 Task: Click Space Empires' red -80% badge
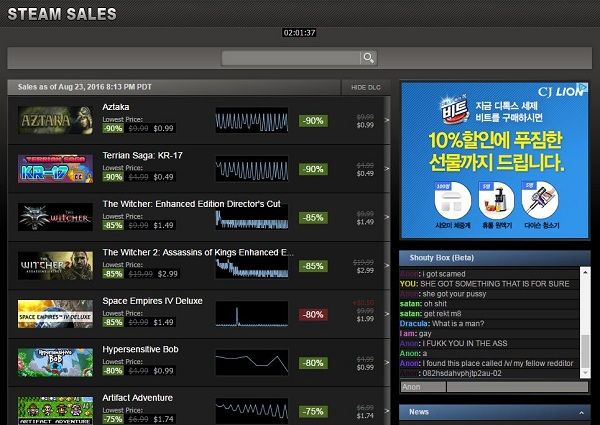pos(313,314)
